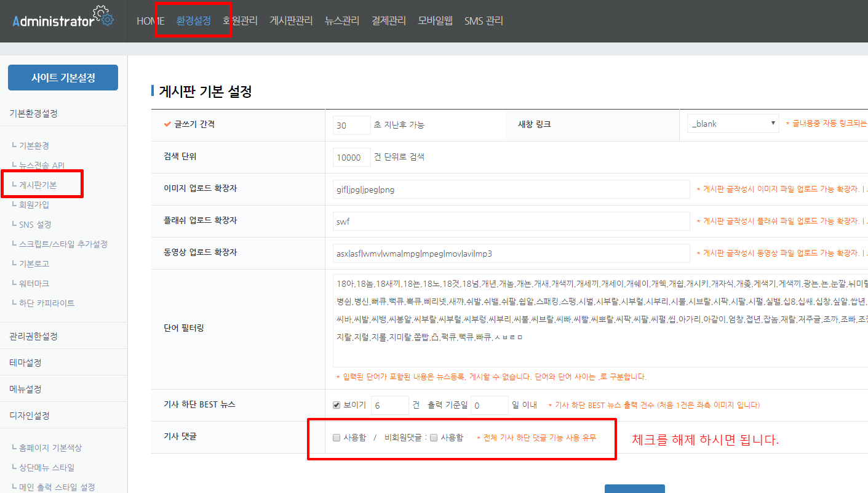The image size is (868, 493).
Task: Open the 게시판관리 menu
Action: 291,21
